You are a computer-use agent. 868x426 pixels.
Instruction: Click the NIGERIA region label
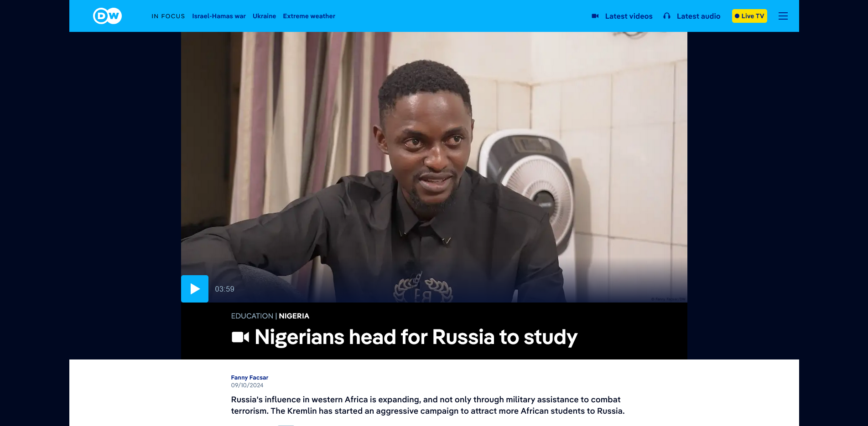pyautogui.click(x=294, y=316)
